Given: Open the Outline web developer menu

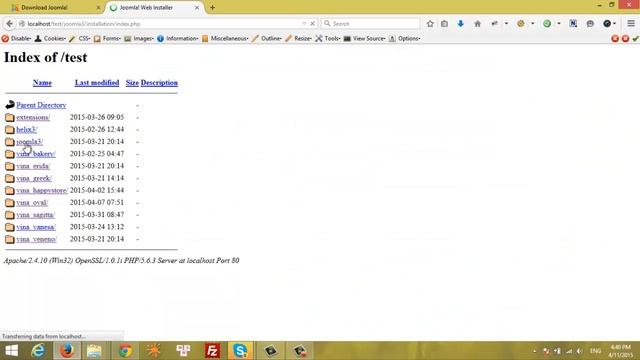Looking at the screenshot, I should tap(267, 38).
